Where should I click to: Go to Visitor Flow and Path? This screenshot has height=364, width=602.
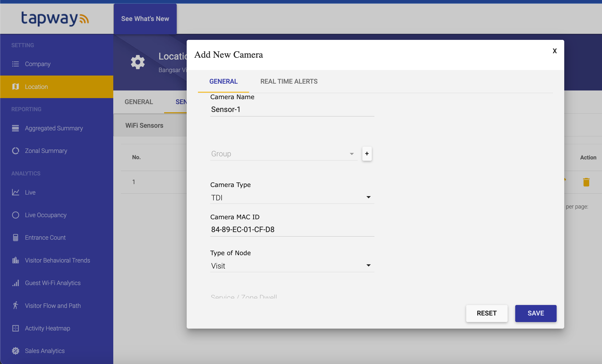coord(53,306)
